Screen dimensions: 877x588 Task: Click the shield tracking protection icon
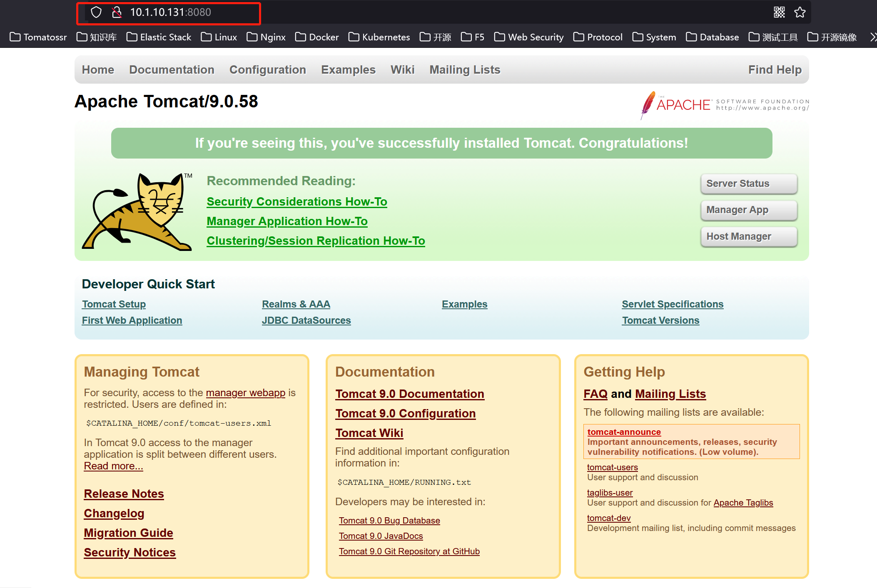[96, 12]
